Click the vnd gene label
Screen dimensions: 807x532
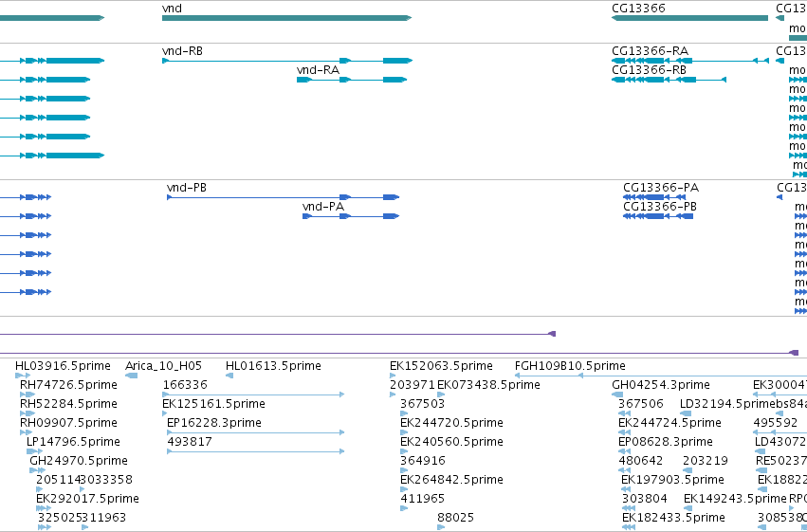(x=172, y=9)
